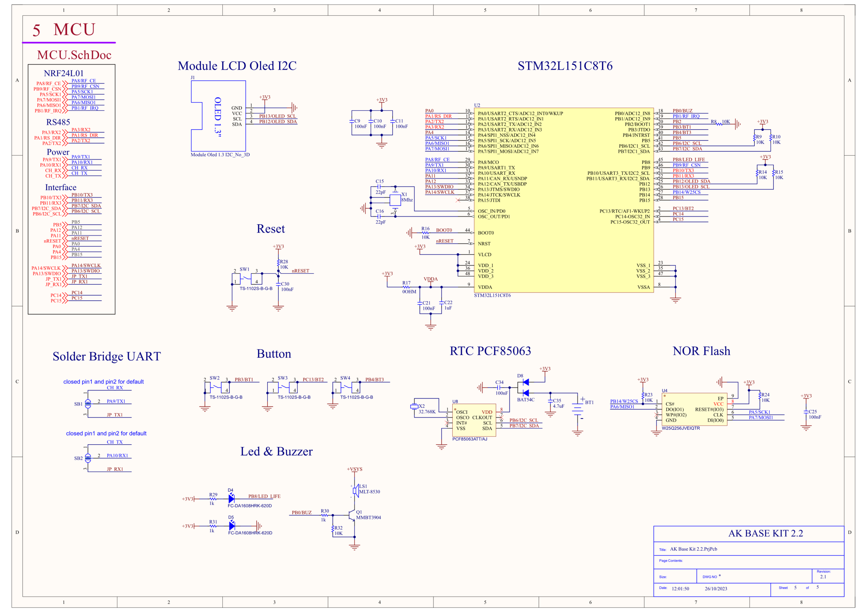Screen dimensions: 868x613
Task: Click the SB1 solder bridge symbol
Action: pyautogui.click(x=88, y=404)
